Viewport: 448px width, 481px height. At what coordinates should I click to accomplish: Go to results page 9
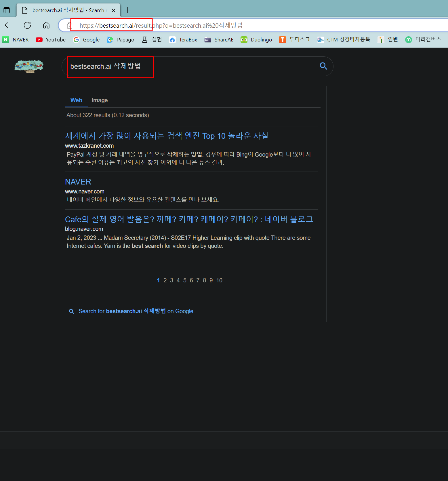click(x=211, y=280)
